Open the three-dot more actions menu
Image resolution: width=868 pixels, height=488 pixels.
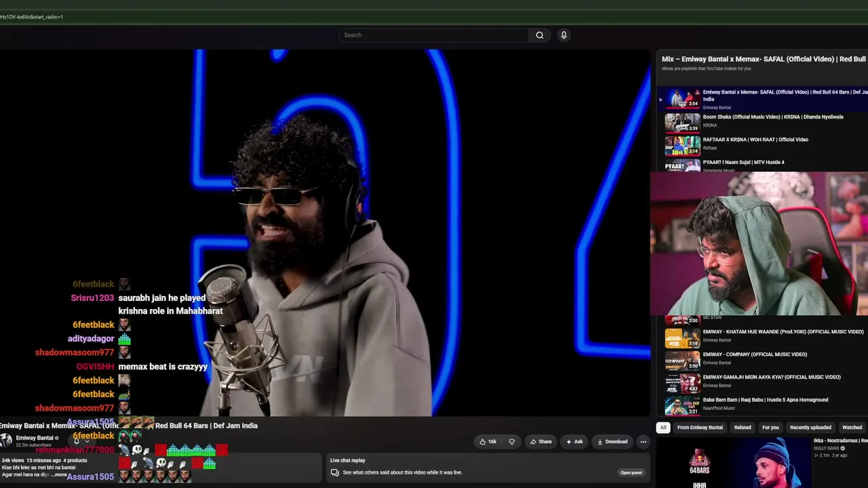click(644, 442)
